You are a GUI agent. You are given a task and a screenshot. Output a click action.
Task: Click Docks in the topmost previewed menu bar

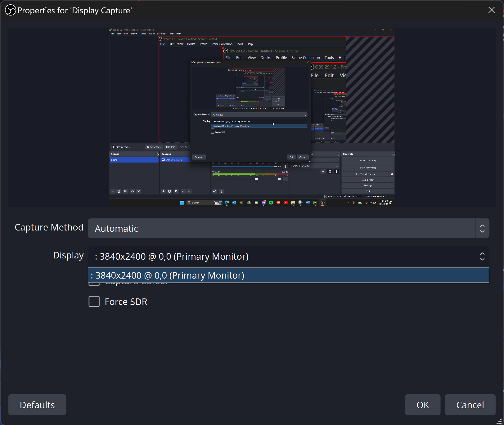134,34
